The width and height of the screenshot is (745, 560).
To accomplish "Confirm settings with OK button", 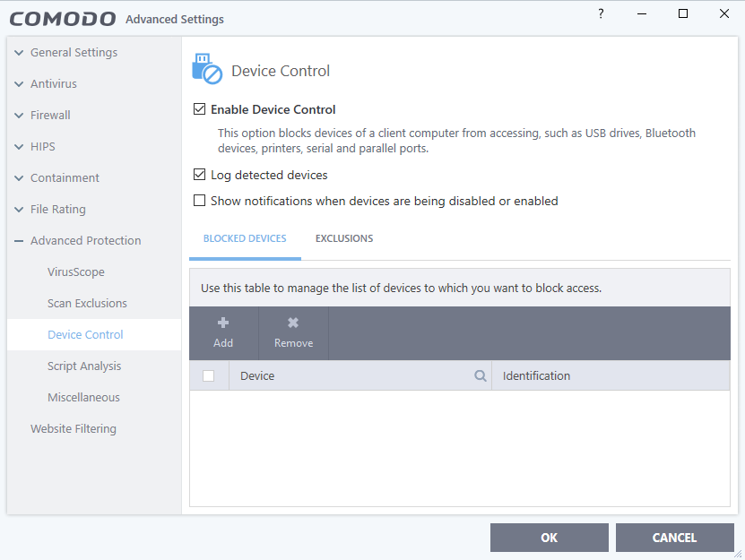I will [550, 538].
